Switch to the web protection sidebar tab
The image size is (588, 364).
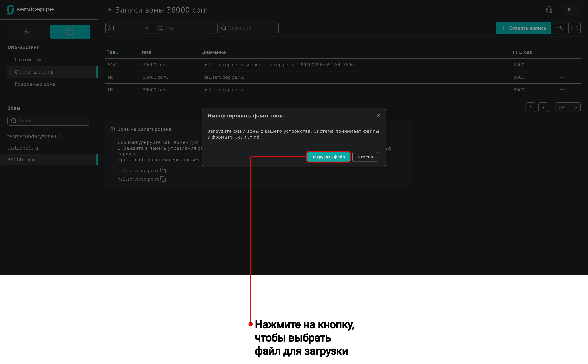27,32
